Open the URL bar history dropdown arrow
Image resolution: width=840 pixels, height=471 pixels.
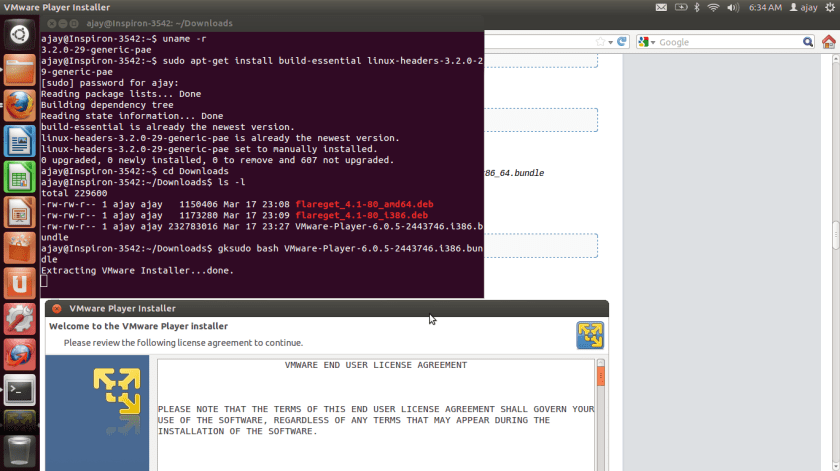tap(611, 42)
